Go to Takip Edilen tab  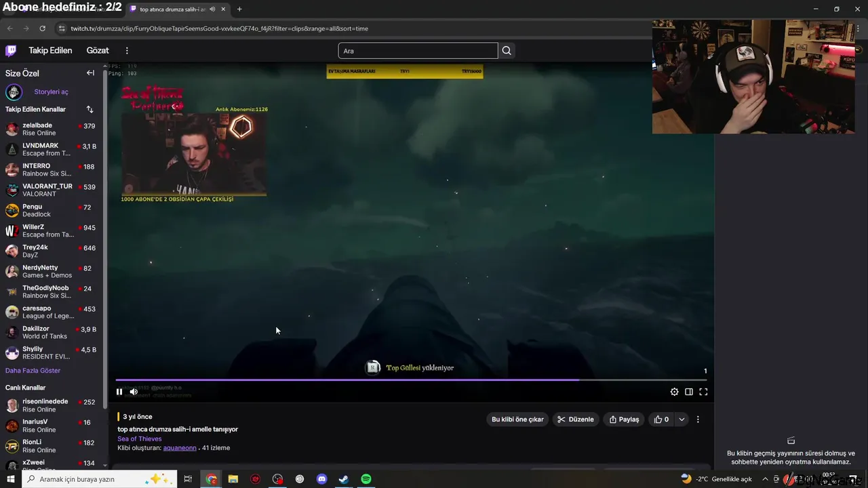coord(50,50)
